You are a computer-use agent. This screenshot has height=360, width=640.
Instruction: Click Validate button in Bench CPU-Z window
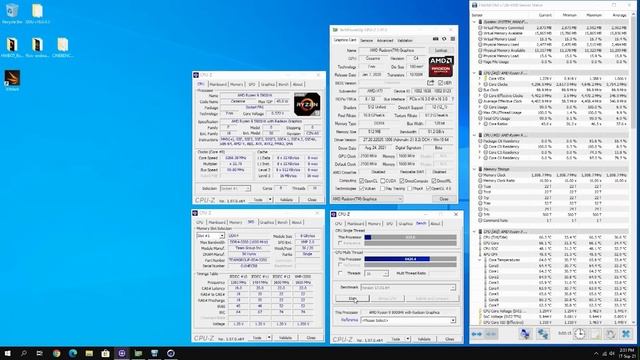424,339
